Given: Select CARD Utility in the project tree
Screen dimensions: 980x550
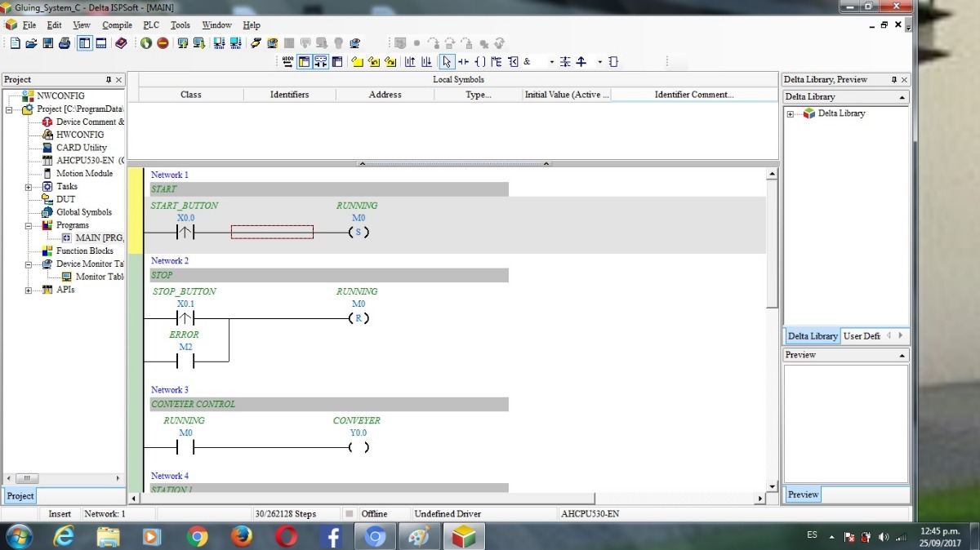Looking at the screenshot, I should click(81, 148).
